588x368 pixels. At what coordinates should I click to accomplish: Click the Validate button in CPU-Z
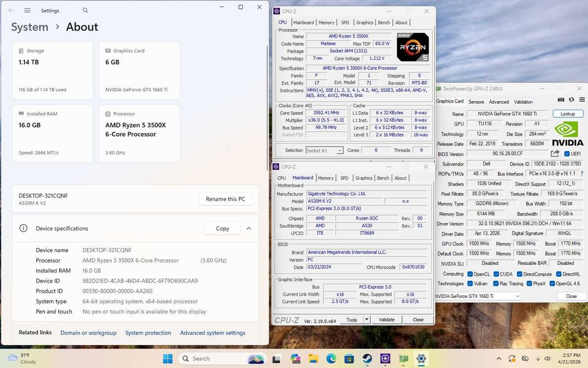[x=387, y=320]
